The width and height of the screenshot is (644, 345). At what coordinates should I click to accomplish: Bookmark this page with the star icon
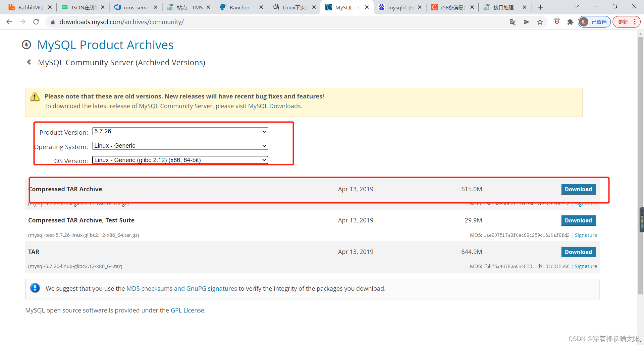pyautogui.click(x=540, y=22)
